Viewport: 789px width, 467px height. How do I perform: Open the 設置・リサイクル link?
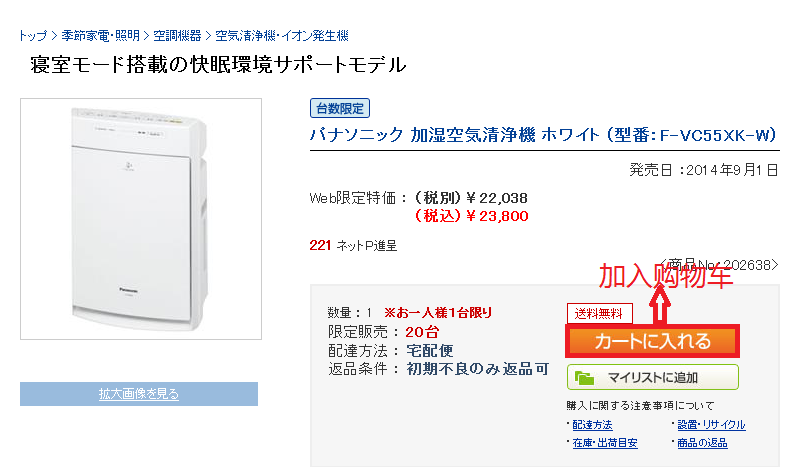coord(712,425)
